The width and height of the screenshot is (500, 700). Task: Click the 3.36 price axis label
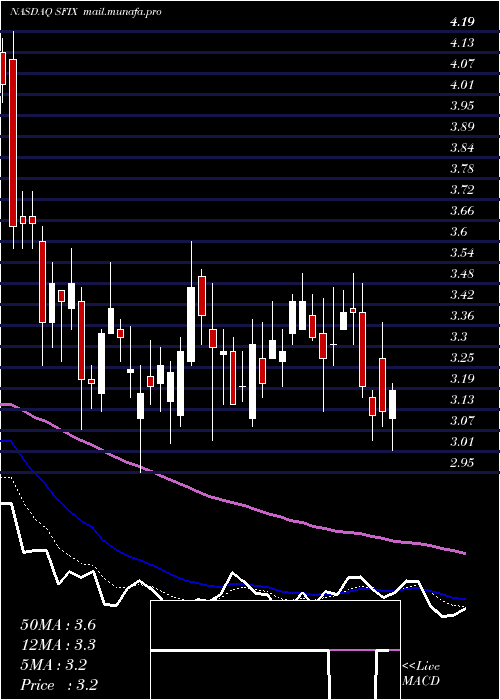coord(462,316)
